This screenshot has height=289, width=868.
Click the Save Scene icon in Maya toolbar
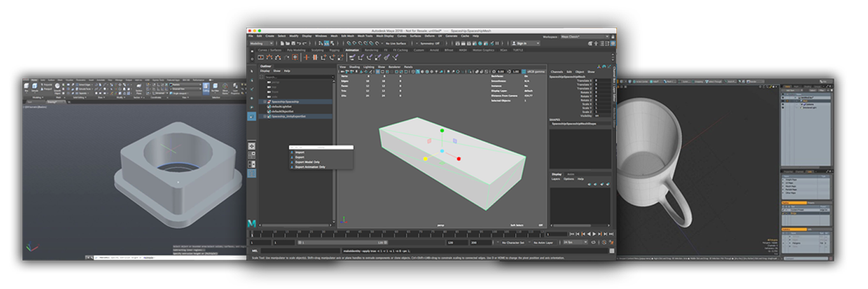(x=293, y=43)
